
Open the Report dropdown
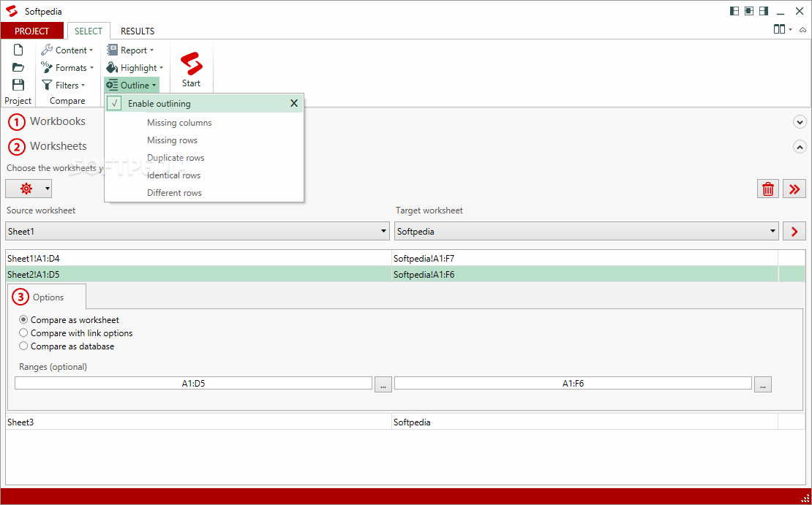tap(130, 50)
